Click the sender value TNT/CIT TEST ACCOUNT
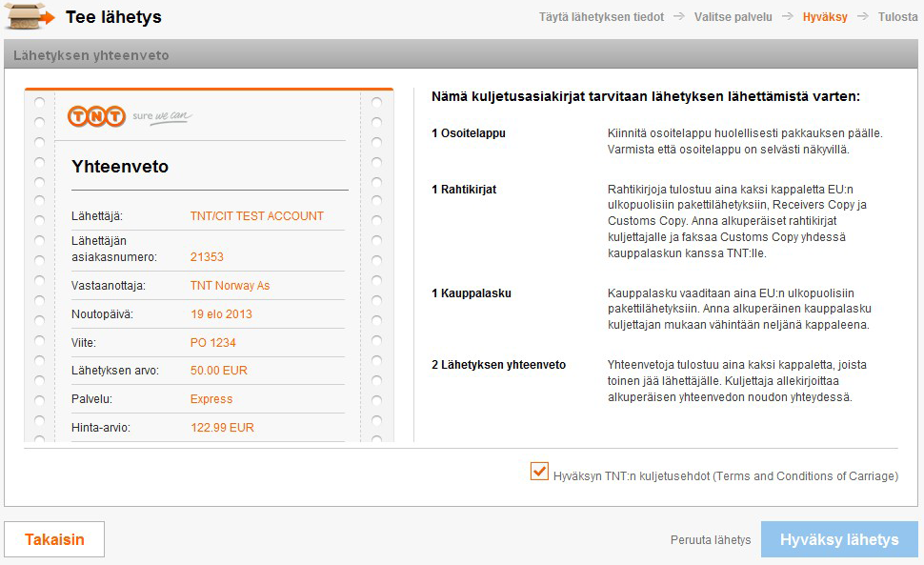Viewport: 924px width, 565px height. (257, 216)
